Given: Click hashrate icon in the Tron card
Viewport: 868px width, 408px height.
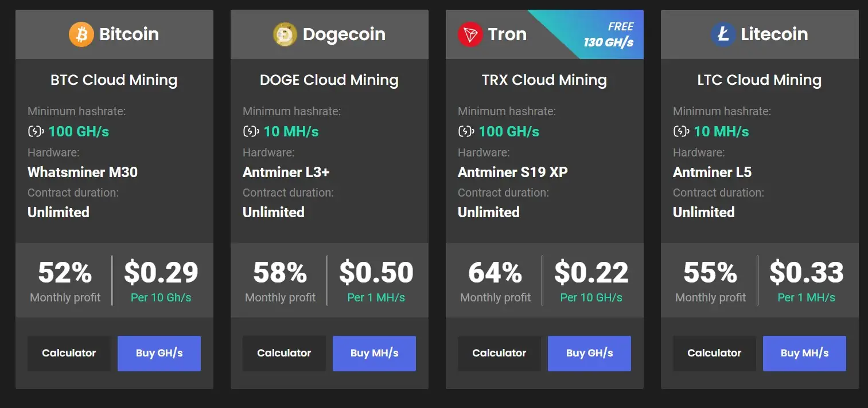Looking at the screenshot, I should pos(466,132).
